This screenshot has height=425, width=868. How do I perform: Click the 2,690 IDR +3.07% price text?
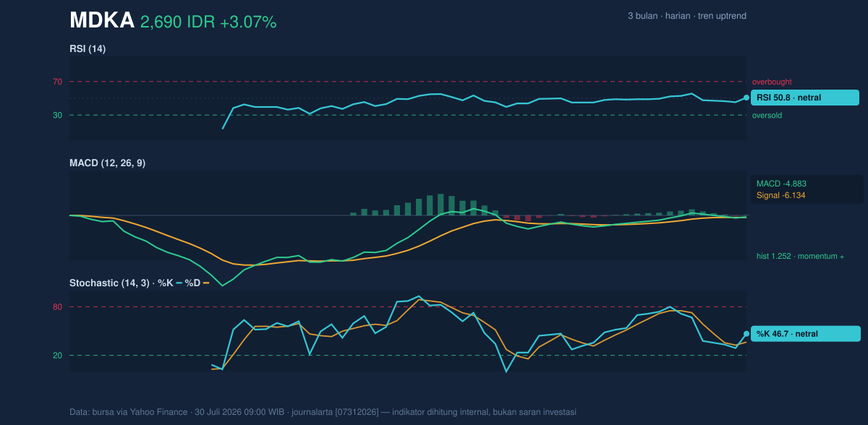point(208,22)
